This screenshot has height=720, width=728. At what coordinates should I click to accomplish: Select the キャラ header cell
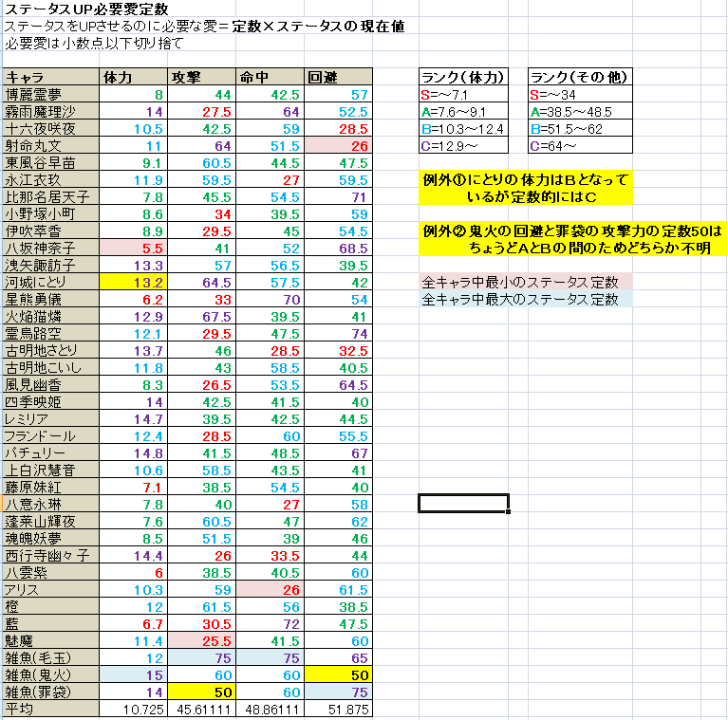(50, 77)
